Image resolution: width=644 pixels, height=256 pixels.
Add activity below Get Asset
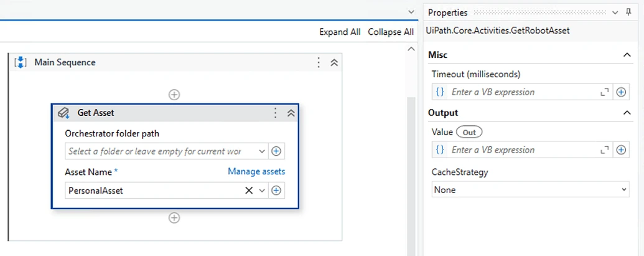(175, 218)
